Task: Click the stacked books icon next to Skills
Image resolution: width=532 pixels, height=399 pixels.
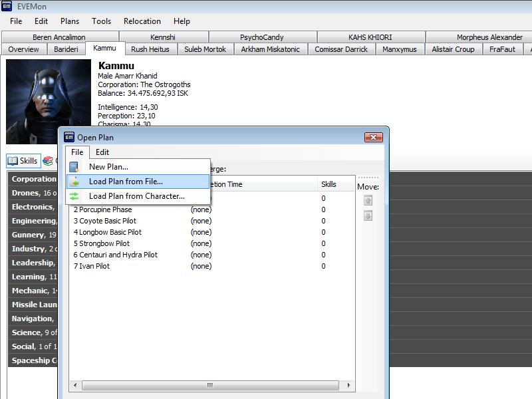Action: pos(48,161)
